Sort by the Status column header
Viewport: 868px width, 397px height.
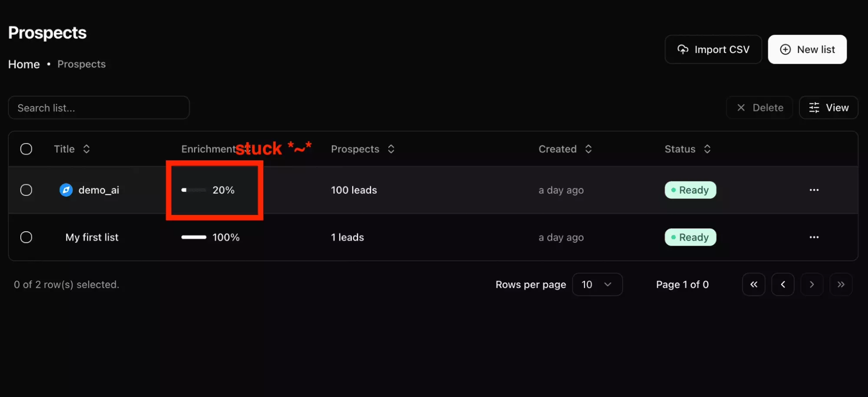687,149
